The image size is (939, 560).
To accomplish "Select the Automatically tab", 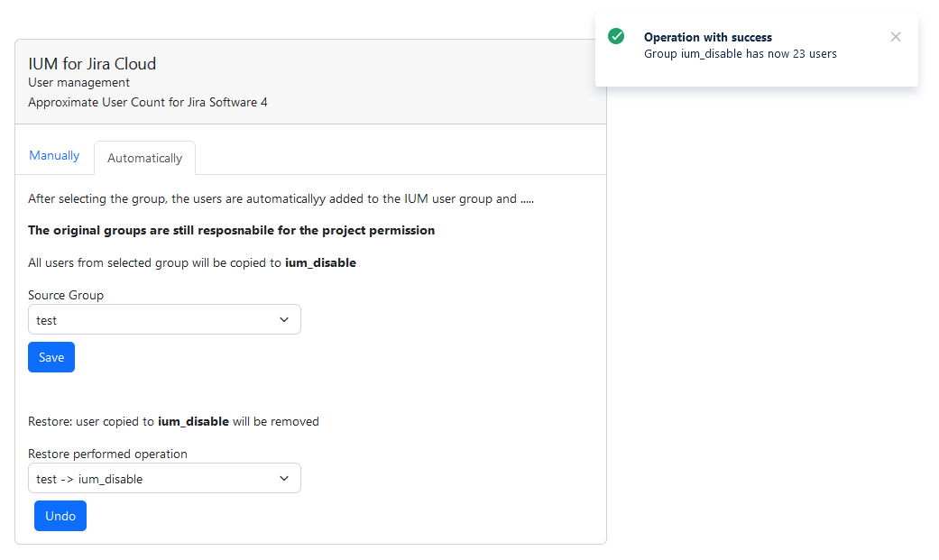I will 144,158.
